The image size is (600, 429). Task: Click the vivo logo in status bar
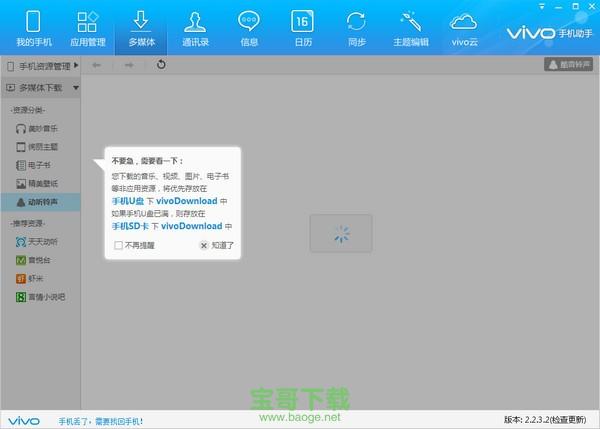24,421
